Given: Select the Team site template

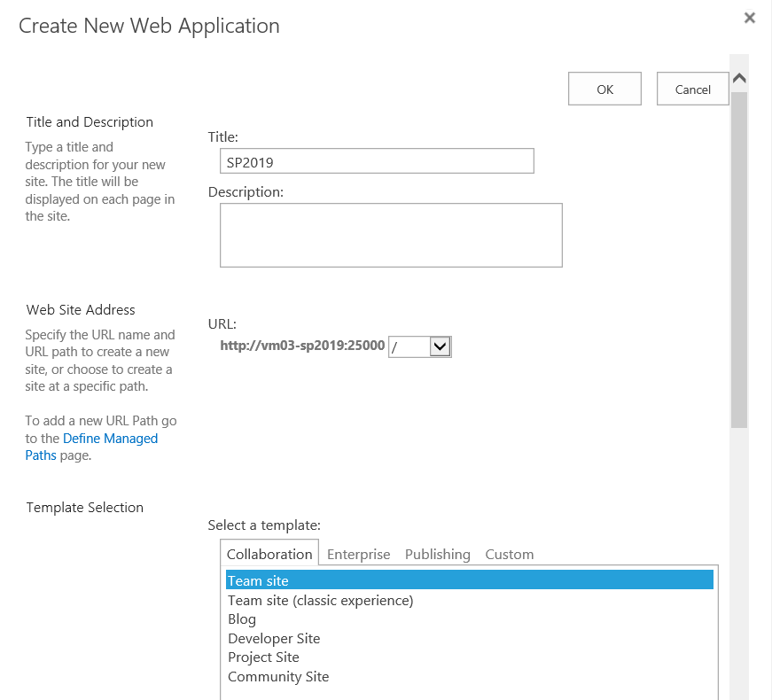Looking at the screenshot, I should 258,581.
